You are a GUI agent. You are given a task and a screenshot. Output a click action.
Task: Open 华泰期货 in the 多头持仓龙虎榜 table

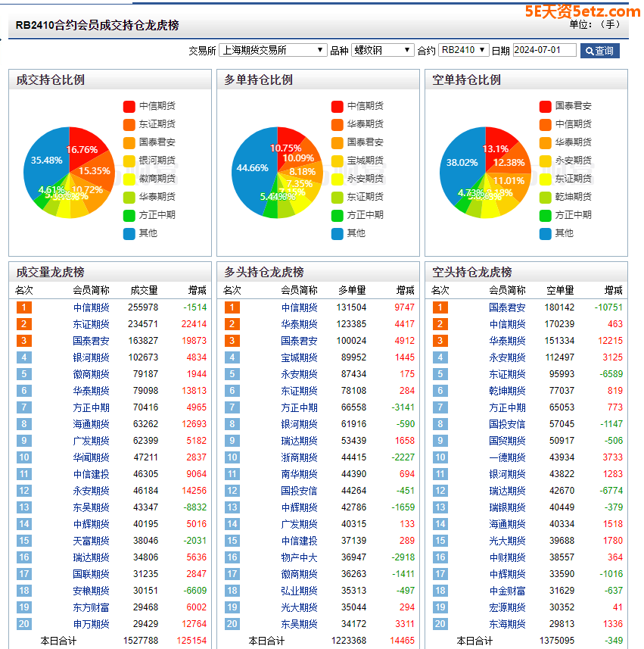[x=300, y=324]
